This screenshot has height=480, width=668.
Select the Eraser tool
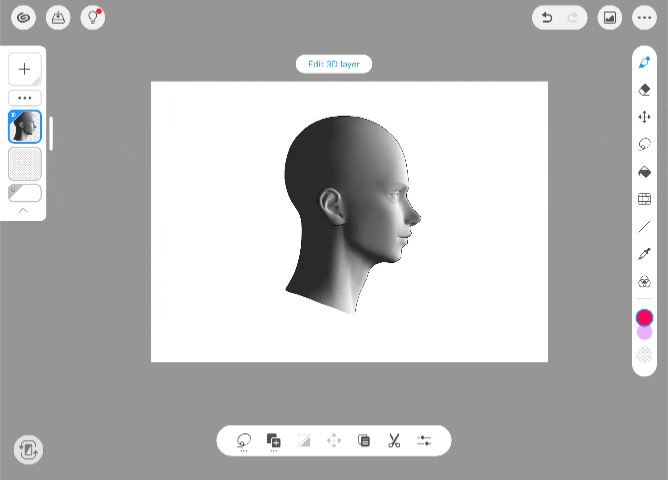[644, 90]
